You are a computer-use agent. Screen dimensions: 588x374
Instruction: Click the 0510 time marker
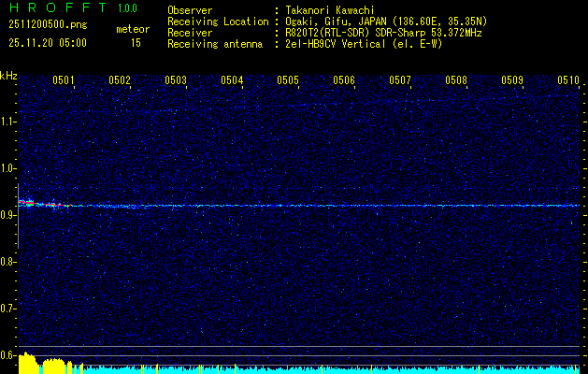tap(568, 80)
